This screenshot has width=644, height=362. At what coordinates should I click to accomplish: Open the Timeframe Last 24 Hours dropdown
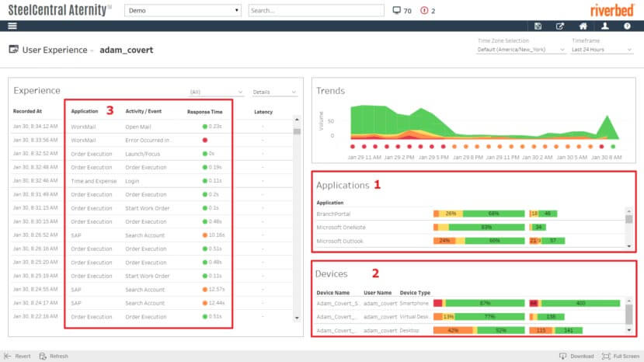click(x=601, y=49)
